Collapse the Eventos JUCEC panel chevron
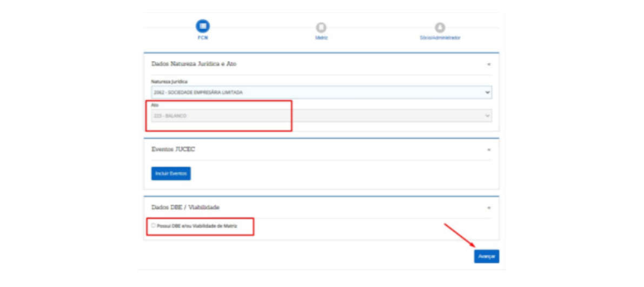Viewport: 644px width, 287px height. 488,149
